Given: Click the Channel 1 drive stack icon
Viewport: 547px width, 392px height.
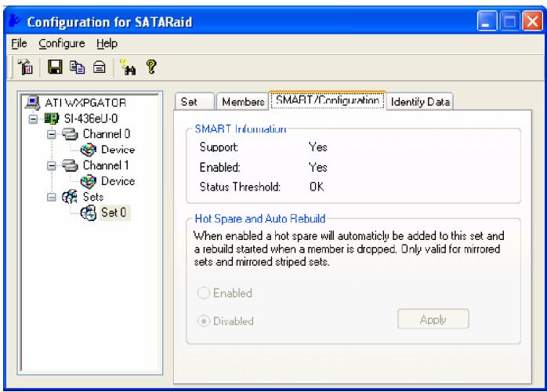Looking at the screenshot, I should pos(70,165).
